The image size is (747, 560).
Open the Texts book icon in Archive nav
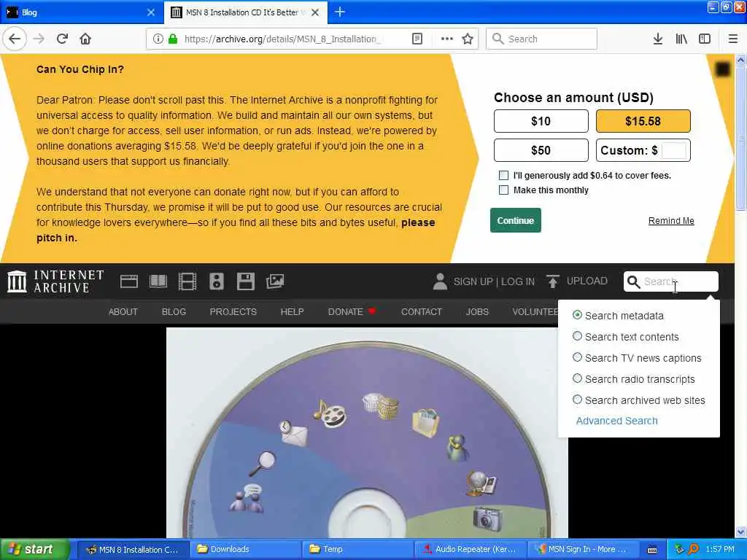(158, 281)
